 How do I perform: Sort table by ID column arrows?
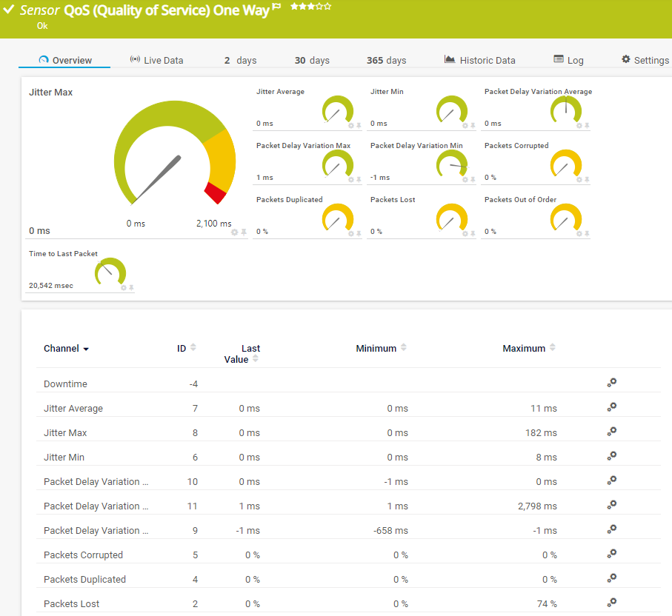[193, 348]
